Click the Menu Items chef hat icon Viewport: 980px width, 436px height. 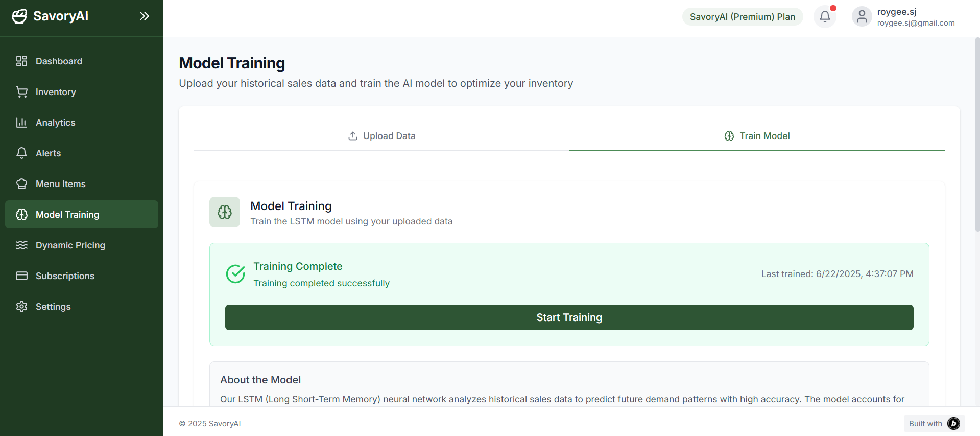[x=21, y=184]
